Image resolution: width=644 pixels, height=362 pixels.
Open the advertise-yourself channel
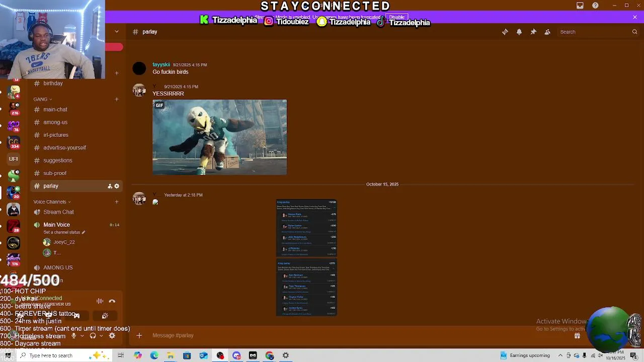75,148
